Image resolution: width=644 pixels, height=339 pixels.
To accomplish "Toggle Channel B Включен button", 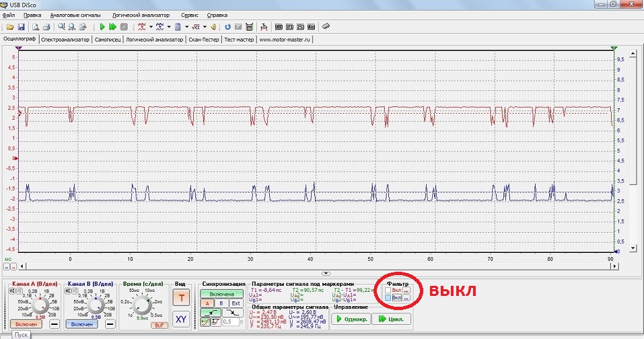I will click(81, 324).
